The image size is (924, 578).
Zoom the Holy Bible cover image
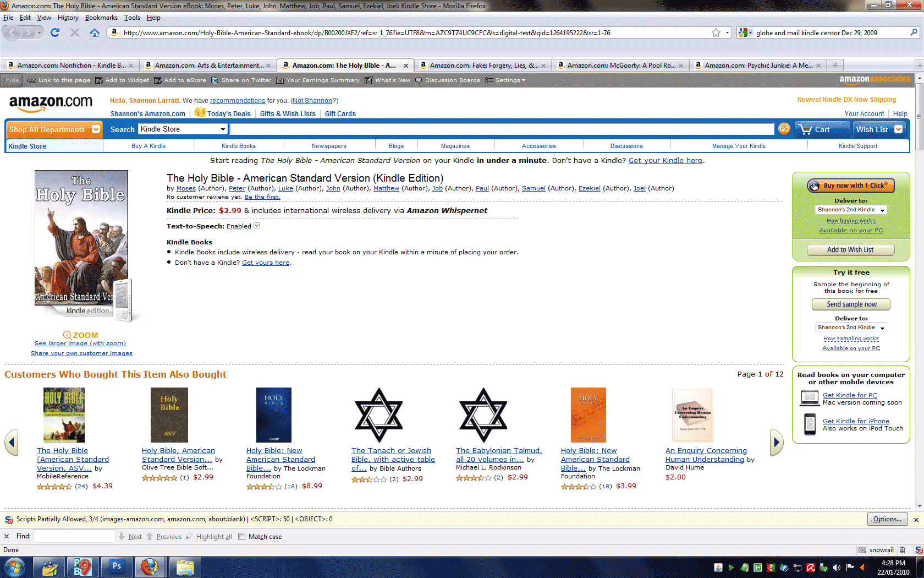(x=80, y=335)
